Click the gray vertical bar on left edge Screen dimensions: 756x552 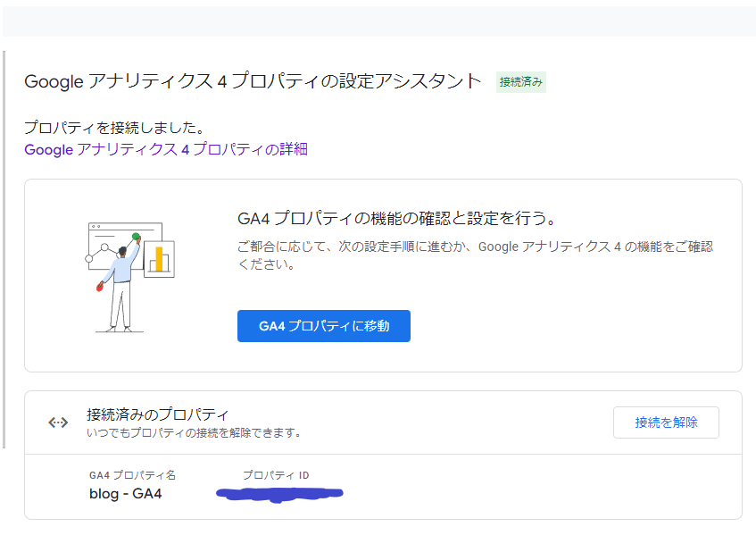click(4, 250)
